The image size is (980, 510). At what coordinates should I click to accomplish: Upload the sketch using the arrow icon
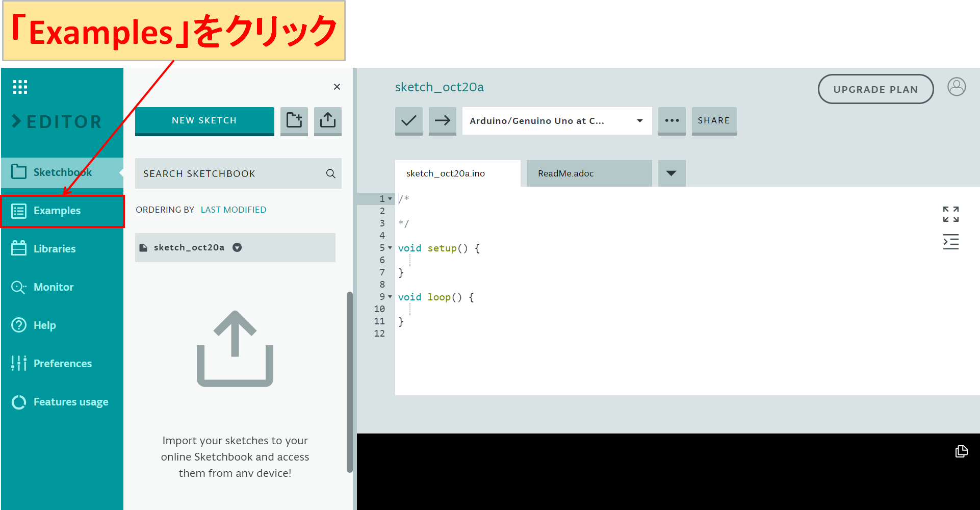[442, 121]
